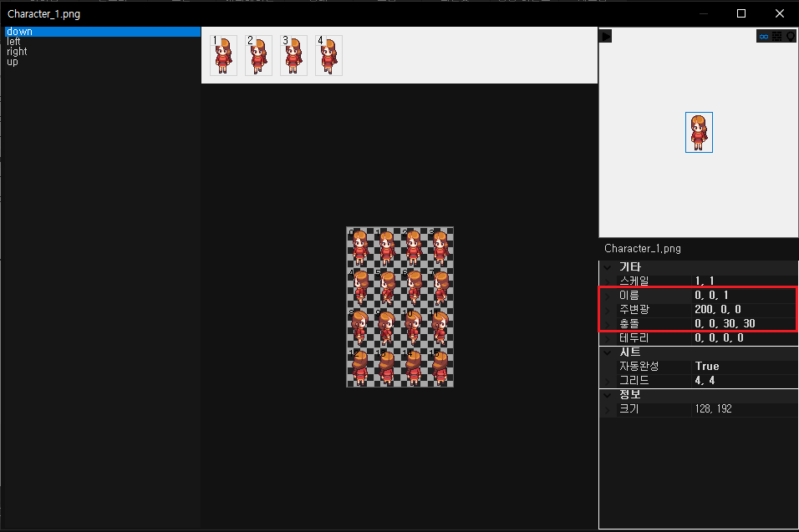
Task: Collapse the 시트 property section
Action: click(x=608, y=352)
